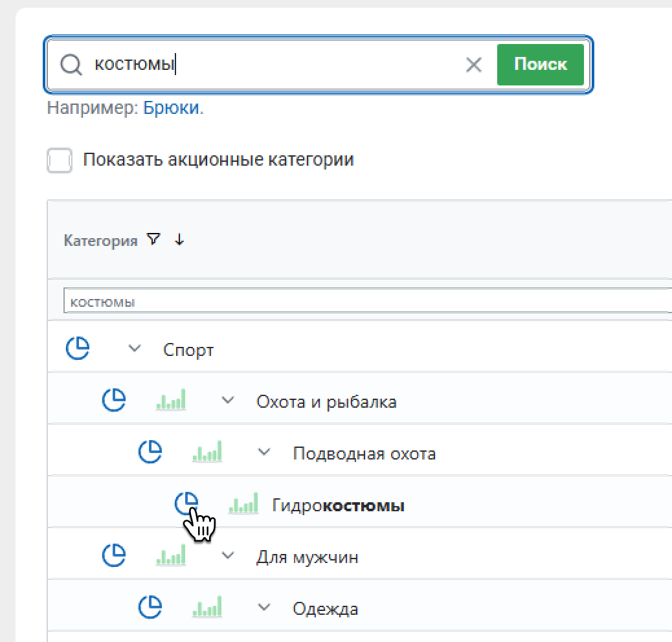Collapse the Охота и рыбалка chevron
This screenshot has height=642, width=672.
click(x=228, y=400)
